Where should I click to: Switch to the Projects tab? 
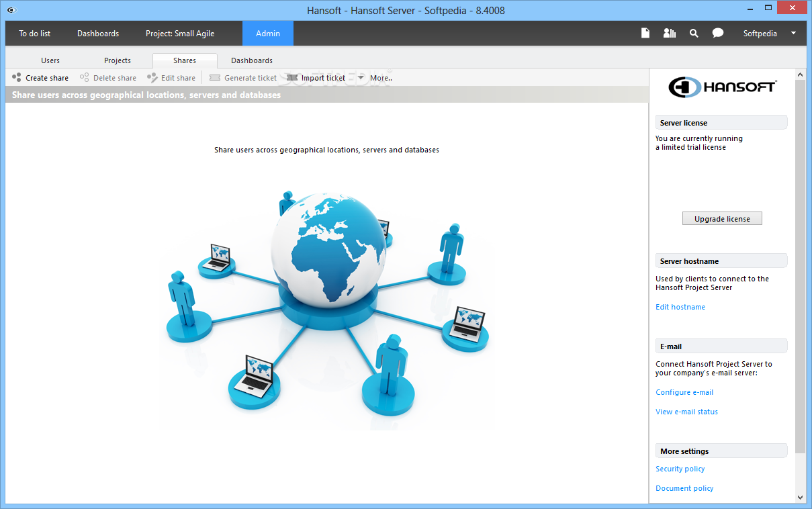point(118,60)
